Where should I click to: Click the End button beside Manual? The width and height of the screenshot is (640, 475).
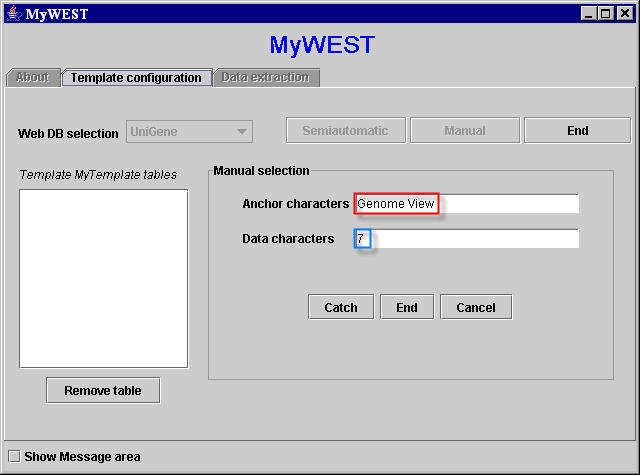tap(578, 131)
